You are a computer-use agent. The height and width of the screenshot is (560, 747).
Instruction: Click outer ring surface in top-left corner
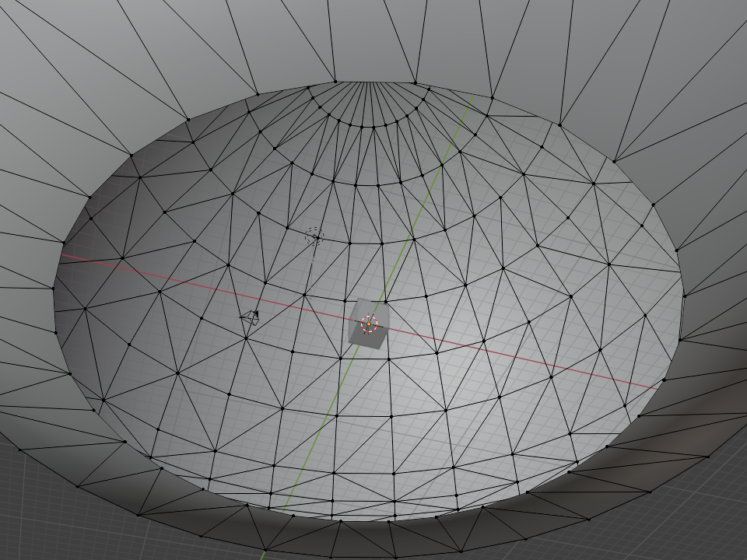pyautogui.click(x=47, y=47)
